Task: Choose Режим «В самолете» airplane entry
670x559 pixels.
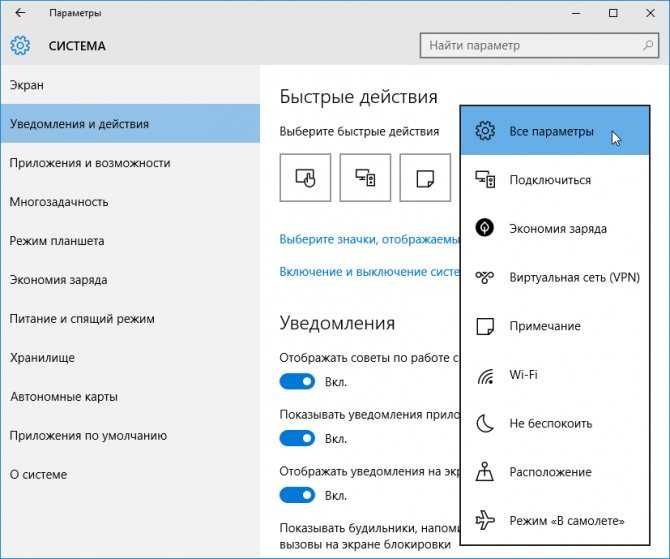Action: click(x=555, y=521)
